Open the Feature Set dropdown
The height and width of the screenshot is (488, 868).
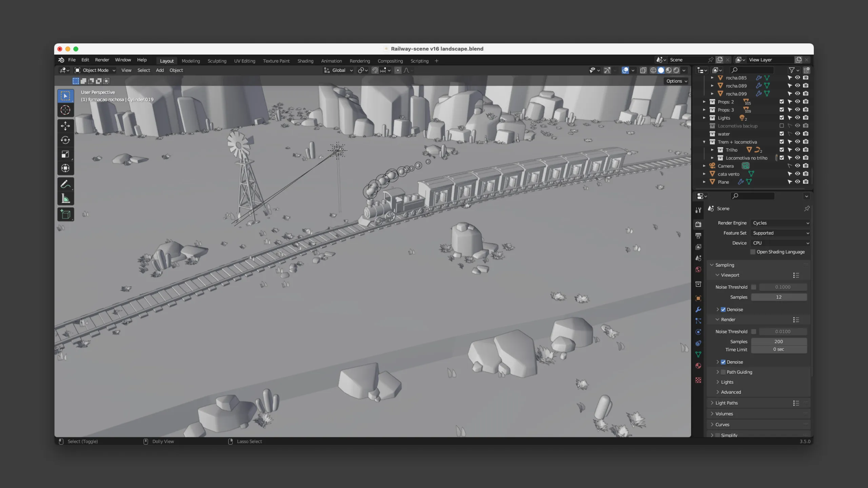pyautogui.click(x=781, y=233)
